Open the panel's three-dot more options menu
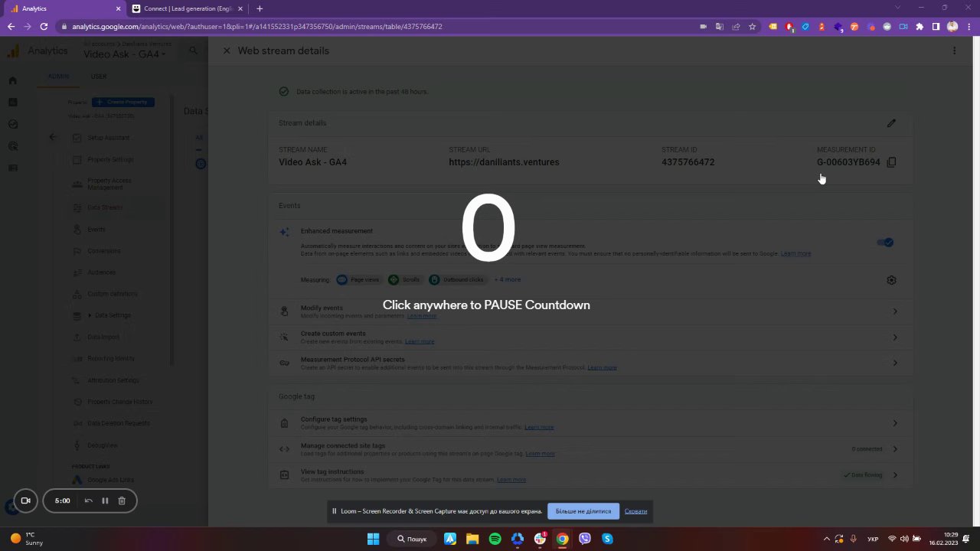980x551 pixels. tap(954, 51)
